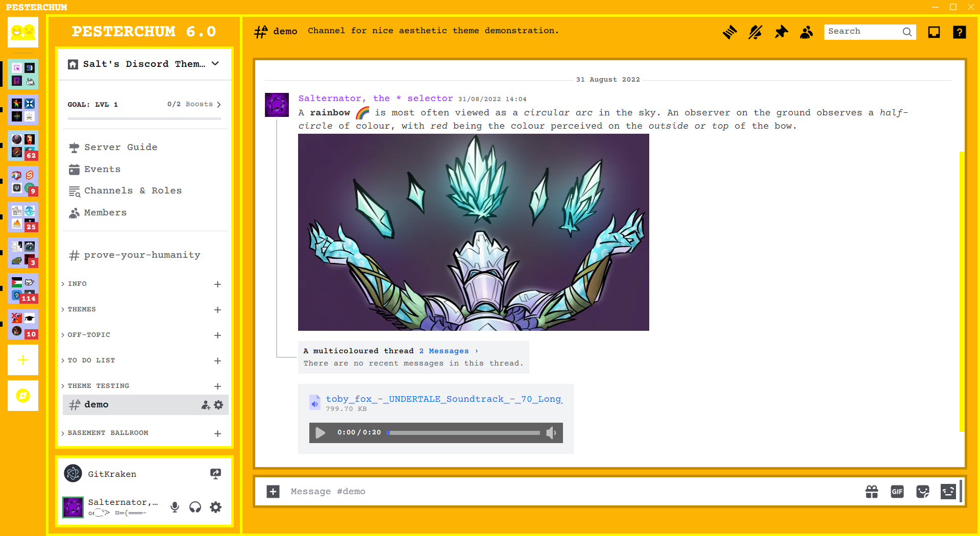Expand the BASEMENT BALLROOM category
Viewport: 980px width, 536px height.
[x=108, y=433]
